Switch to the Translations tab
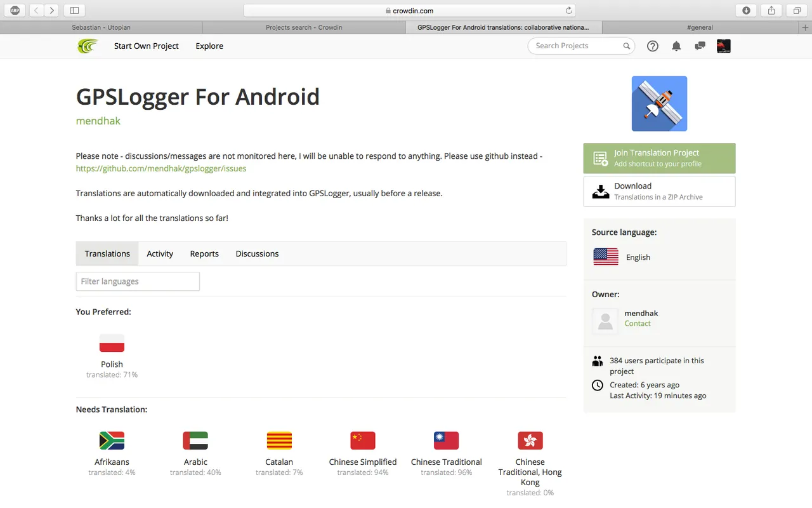The width and height of the screenshot is (812, 508). coord(107,253)
